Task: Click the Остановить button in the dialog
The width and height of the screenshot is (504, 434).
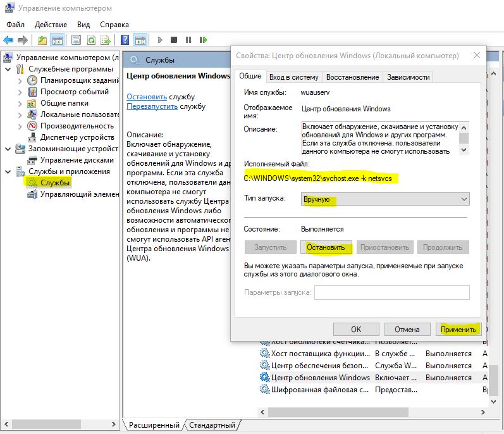Action: 326,247
